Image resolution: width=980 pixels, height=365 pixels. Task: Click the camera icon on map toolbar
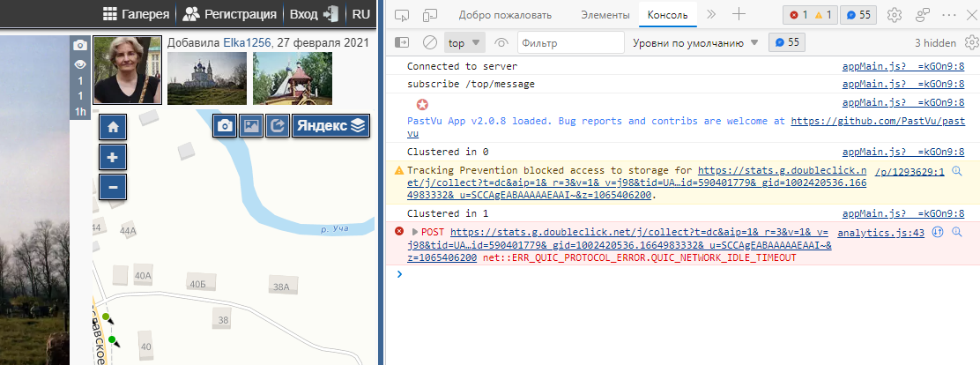coord(225,125)
